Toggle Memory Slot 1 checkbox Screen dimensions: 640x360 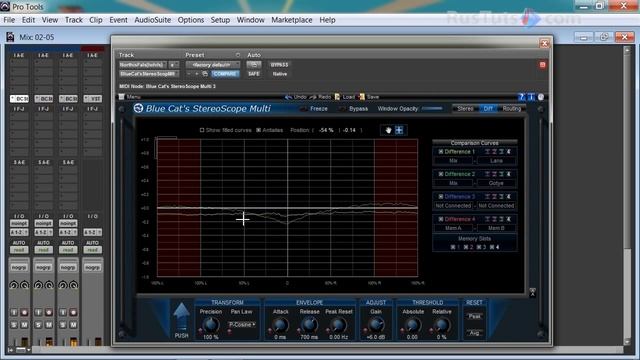(x=453, y=247)
